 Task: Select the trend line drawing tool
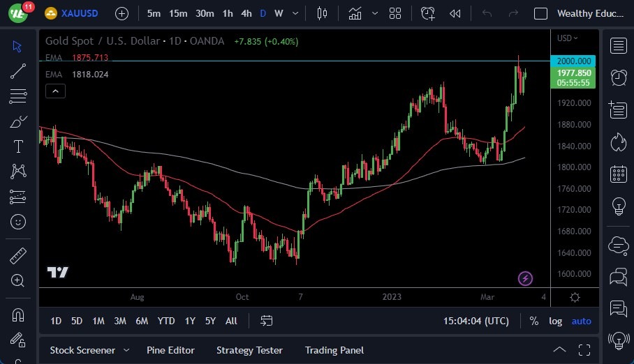pos(18,70)
